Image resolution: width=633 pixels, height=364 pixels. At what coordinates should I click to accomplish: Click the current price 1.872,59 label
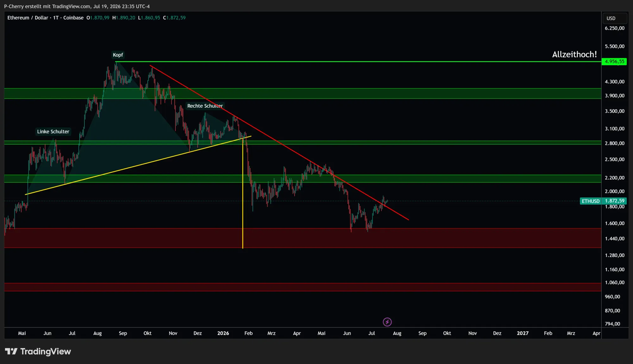(614, 201)
